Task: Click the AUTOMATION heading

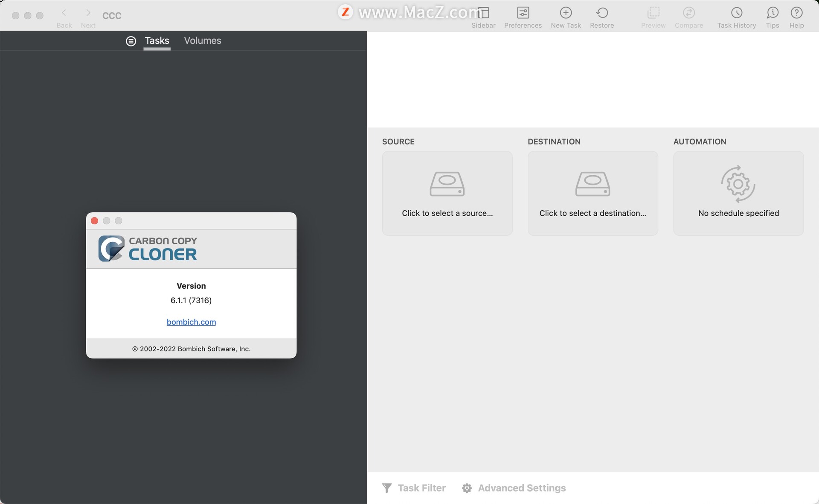Action: coord(700,142)
